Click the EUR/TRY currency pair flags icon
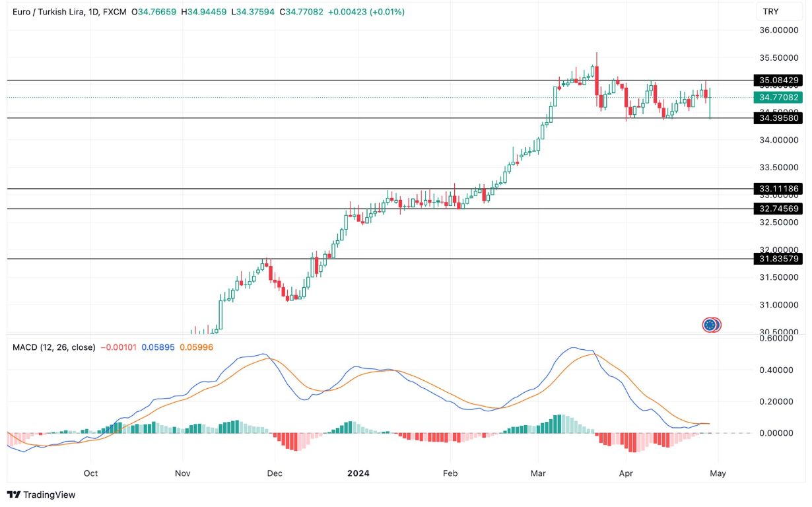 [711, 325]
